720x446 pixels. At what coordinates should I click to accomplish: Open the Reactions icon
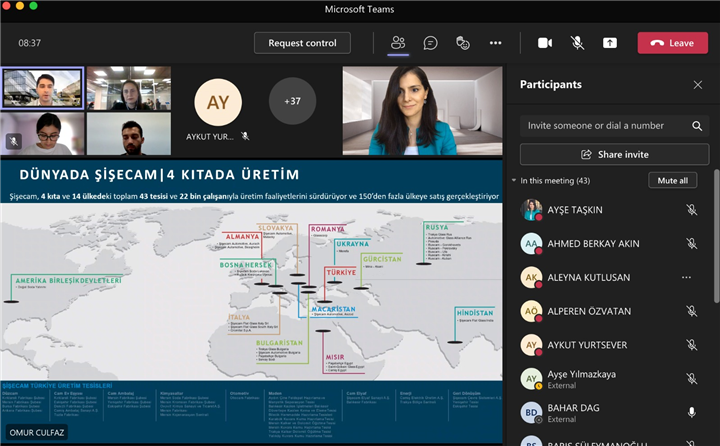(x=462, y=43)
